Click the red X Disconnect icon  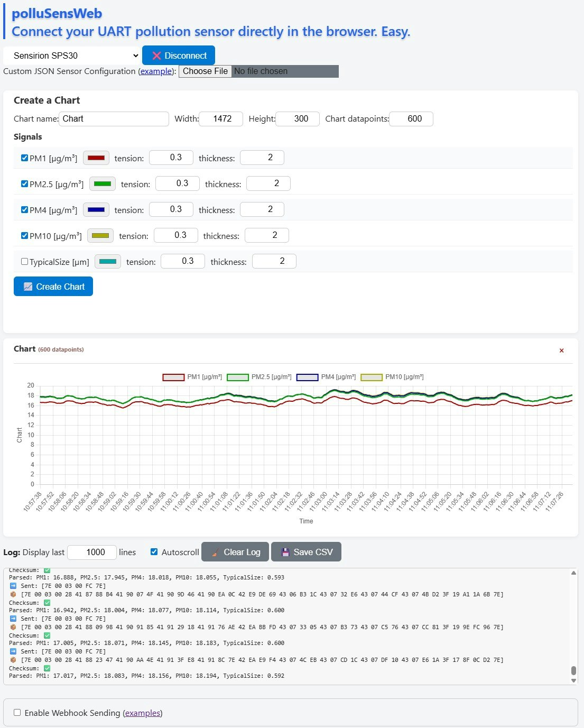pos(155,55)
